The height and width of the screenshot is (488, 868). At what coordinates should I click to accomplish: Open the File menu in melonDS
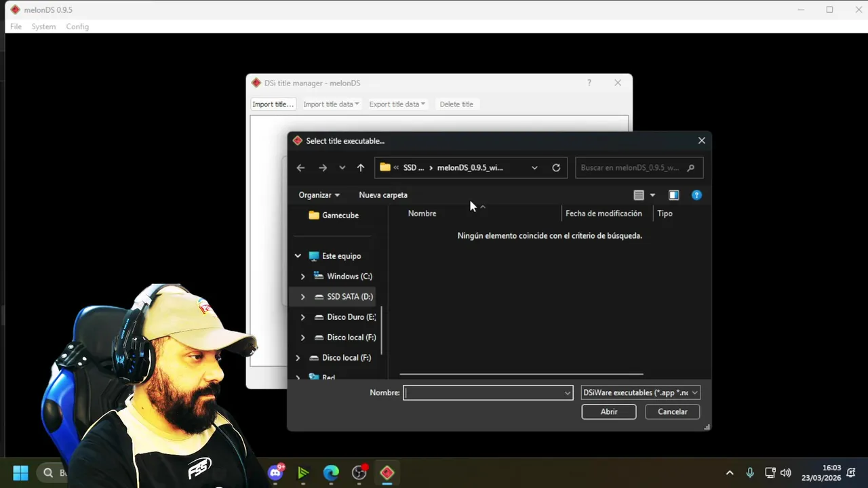point(16,26)
